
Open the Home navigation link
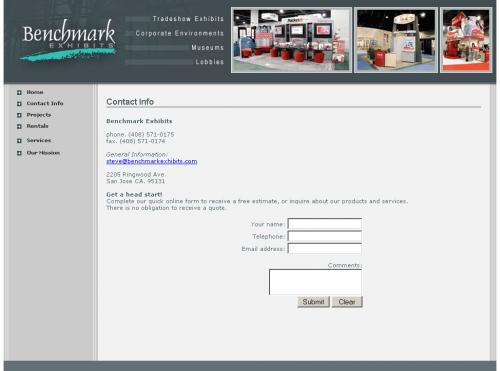35,92
